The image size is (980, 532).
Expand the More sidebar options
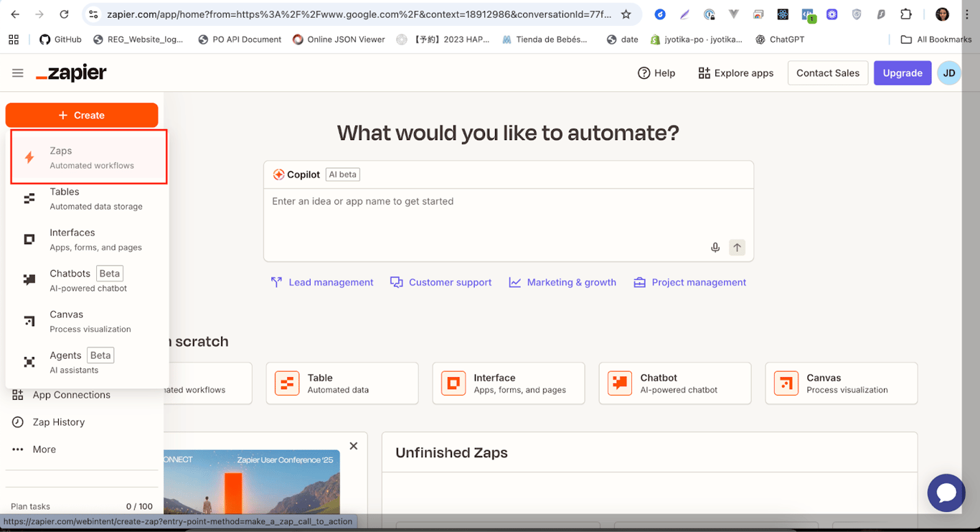(x=44, y=449)
